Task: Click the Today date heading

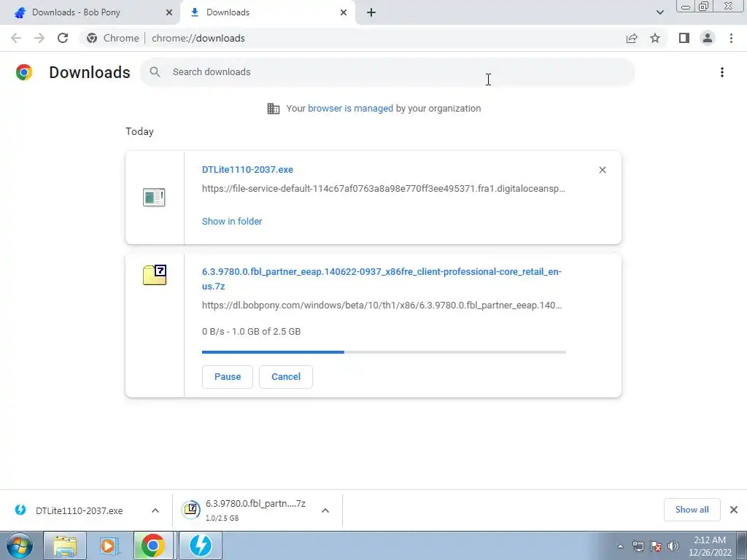Action: tap(139, 131)
